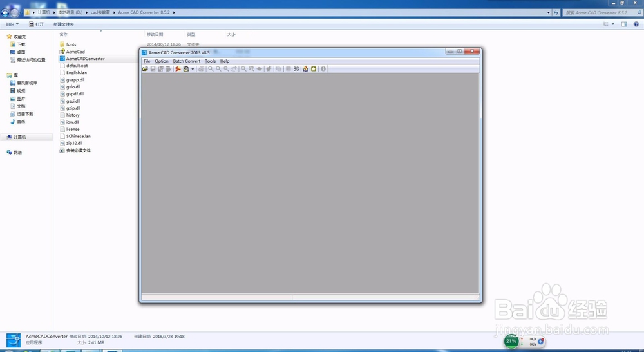This screenshot has height=352, width=644.
Task: Open the 组织 dropdown in Explorer toolbar
Action: tap(12, 24)
